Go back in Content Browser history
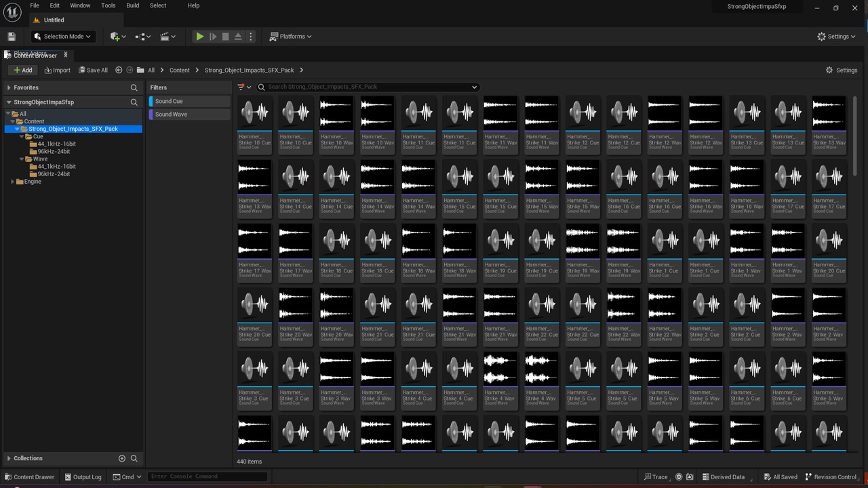Viewport: 868px width, 488px height. tap(119, 70)
